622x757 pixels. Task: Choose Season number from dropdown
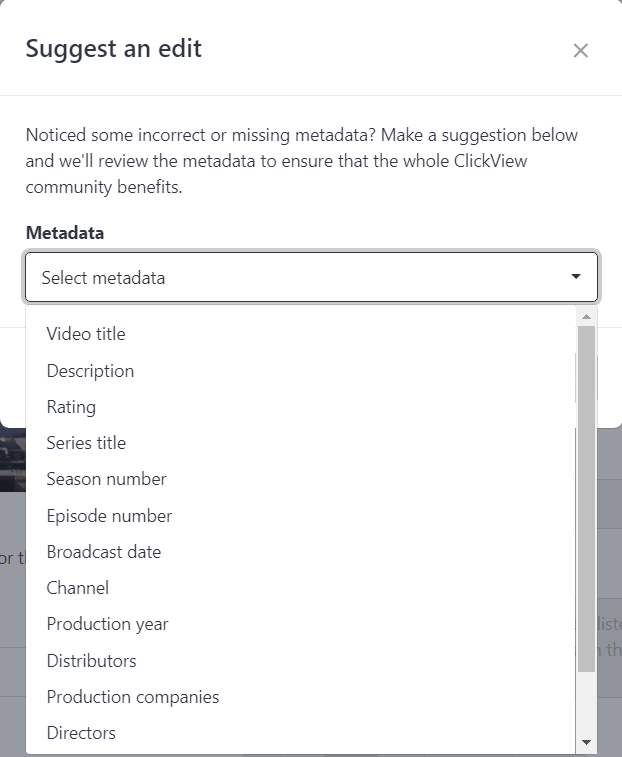click(x=301, y=479)
